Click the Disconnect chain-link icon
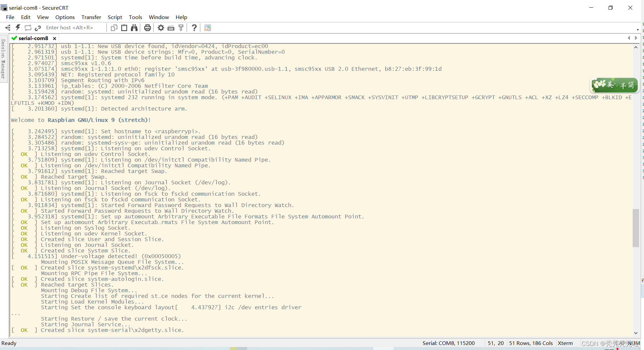This screenshot has width=644, height=350. pos(38,28)
